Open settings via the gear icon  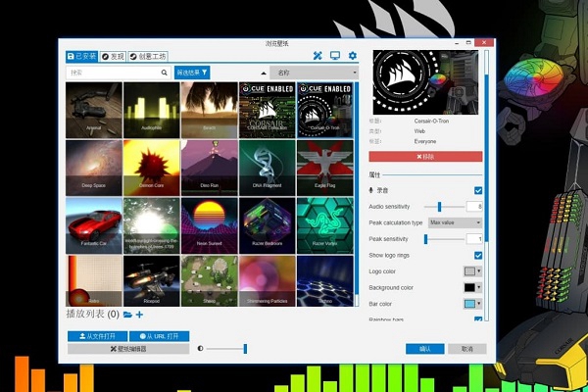click(353, 56)
